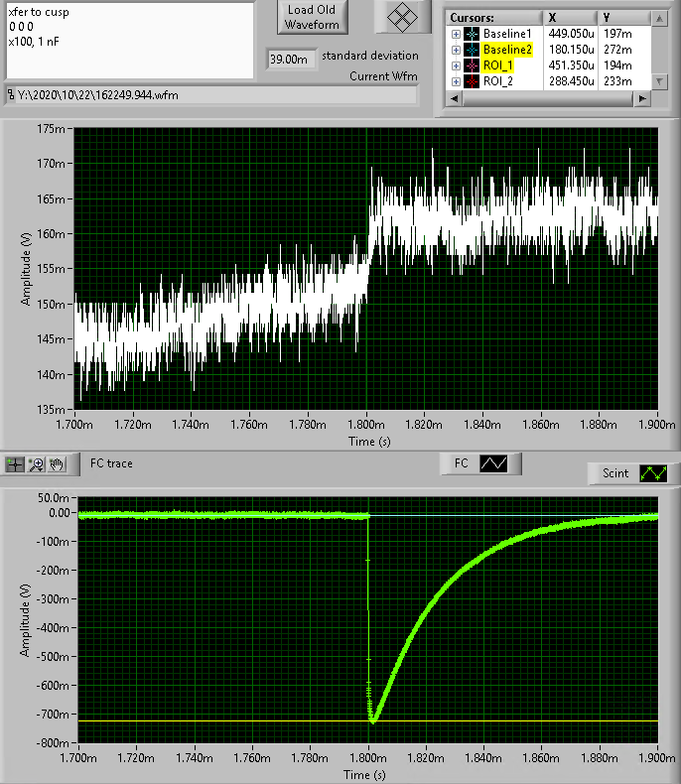Click the ROI_2 cursor glyph icon
The image size is (681, 784).
(472, 81)
